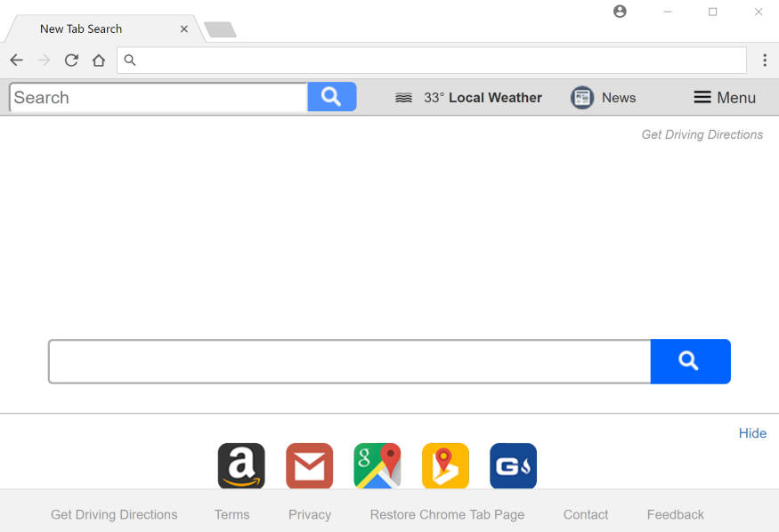Launch the Google Maps shortcut icon
Image resolution: width=779 pixels, height=532 pixels.
(x=377, y=465)
